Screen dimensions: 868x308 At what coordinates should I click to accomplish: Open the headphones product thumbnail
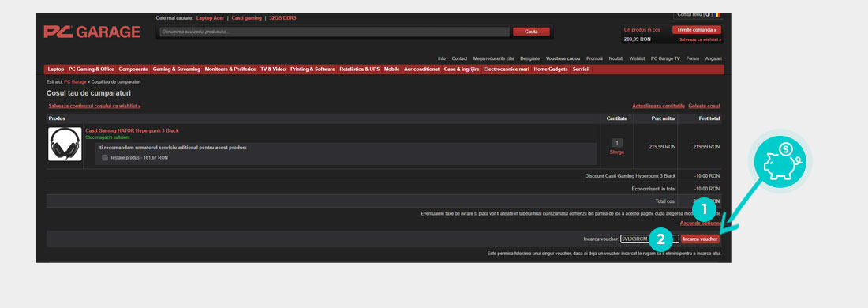65,144
